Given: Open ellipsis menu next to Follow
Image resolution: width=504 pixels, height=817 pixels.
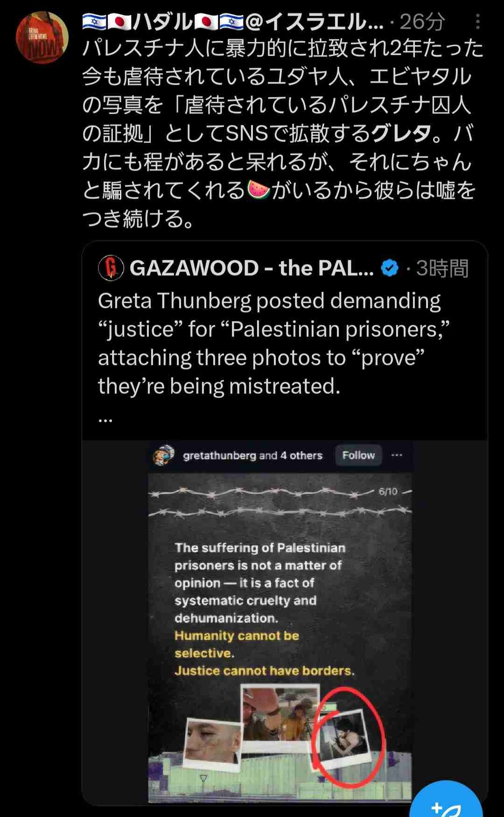Looking at the screenshot, I should [x=397, y=455].
